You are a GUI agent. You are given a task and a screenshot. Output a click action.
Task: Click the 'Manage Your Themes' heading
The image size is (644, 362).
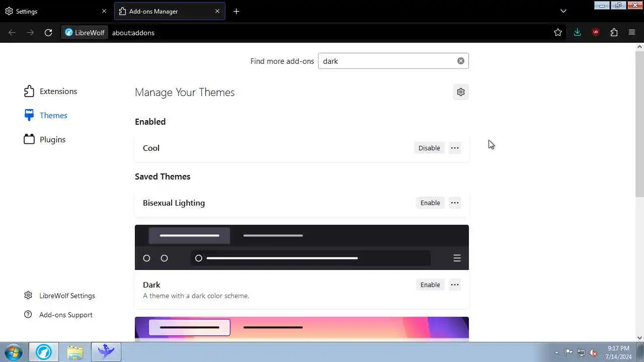185,93
